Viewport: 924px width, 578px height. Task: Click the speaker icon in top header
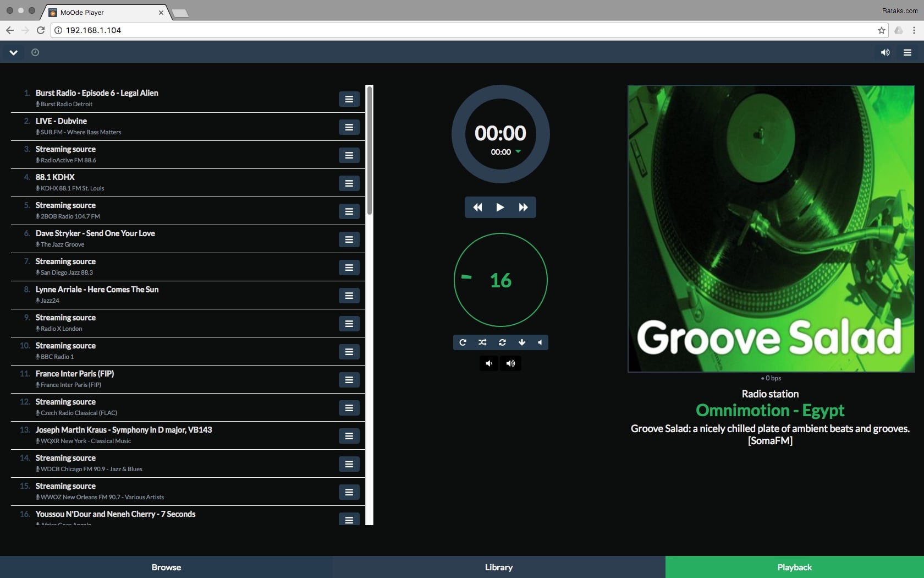[x=885, y=52]
